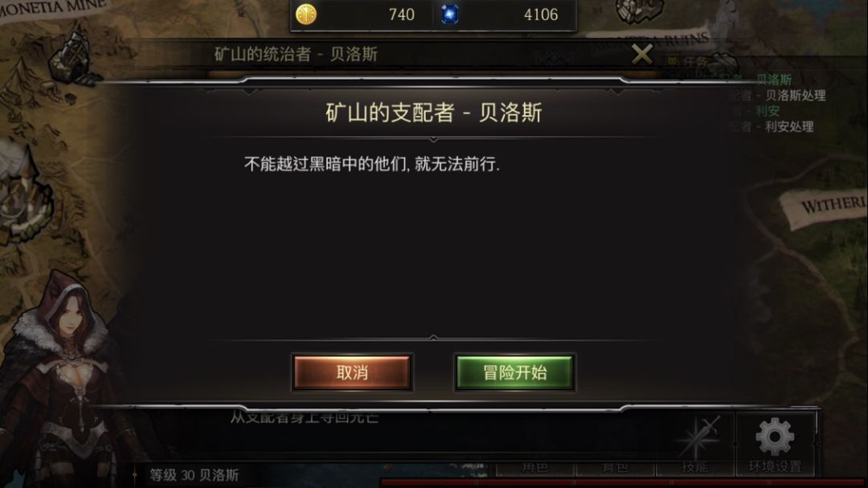Select the leftmost bottom tab 用巴
The image size is (868, 488).
(534, 468)
